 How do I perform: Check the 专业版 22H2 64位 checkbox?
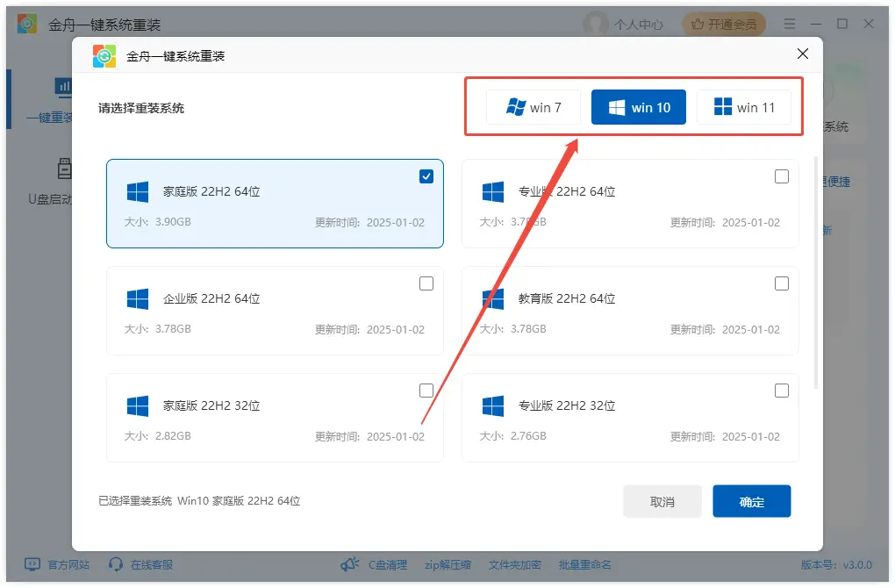click(782, 176)
